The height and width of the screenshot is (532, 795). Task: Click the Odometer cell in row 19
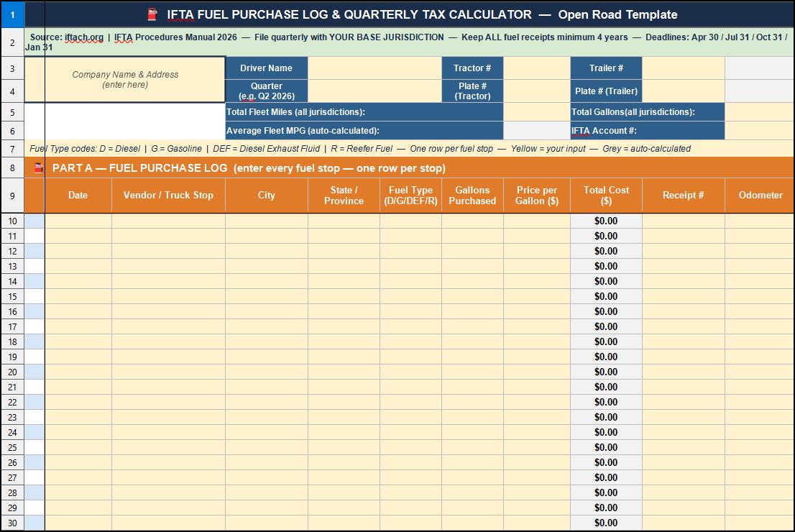click(x=760, y=357)
